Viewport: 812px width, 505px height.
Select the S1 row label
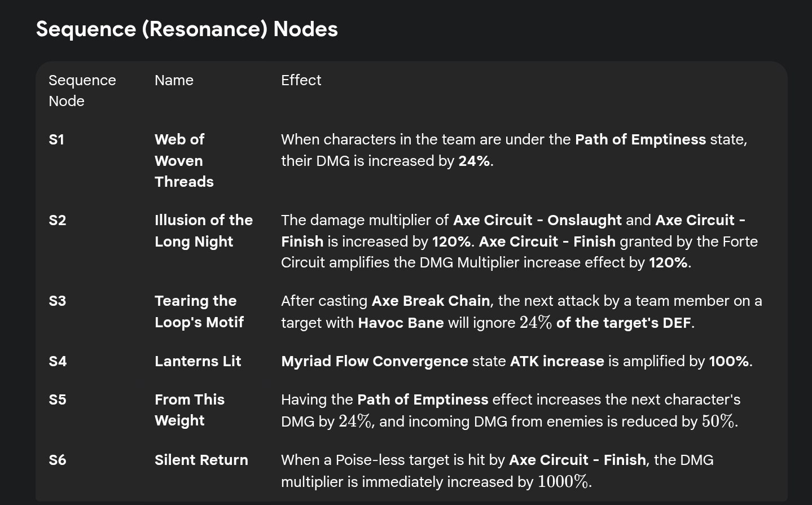56,139
